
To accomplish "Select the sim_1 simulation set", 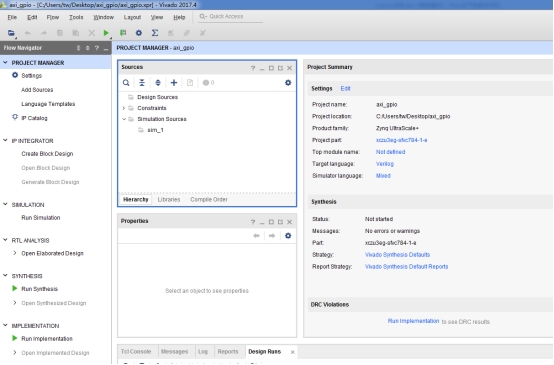I will click(x=155, y=130).
